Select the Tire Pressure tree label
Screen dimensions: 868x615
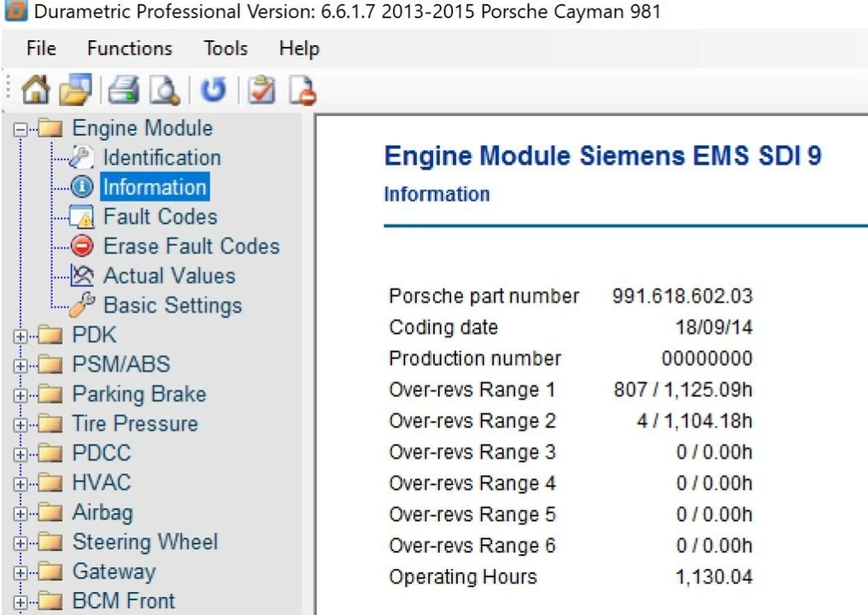click(x=135, y=424)
